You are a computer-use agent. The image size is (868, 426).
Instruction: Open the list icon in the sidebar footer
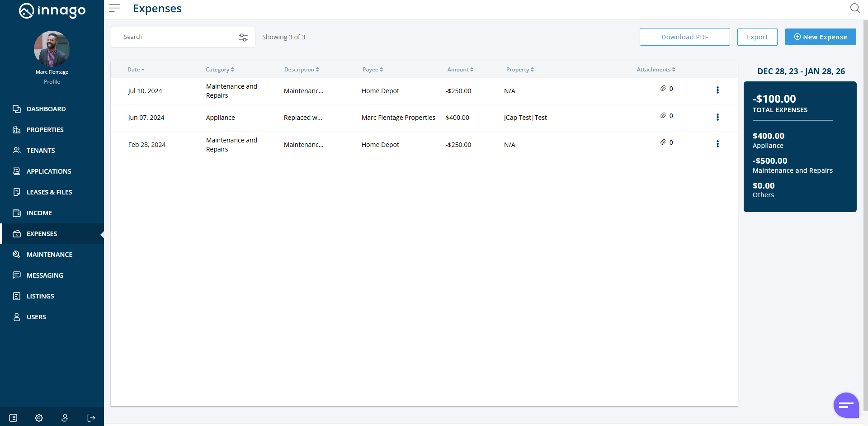[x=13, y=418]
